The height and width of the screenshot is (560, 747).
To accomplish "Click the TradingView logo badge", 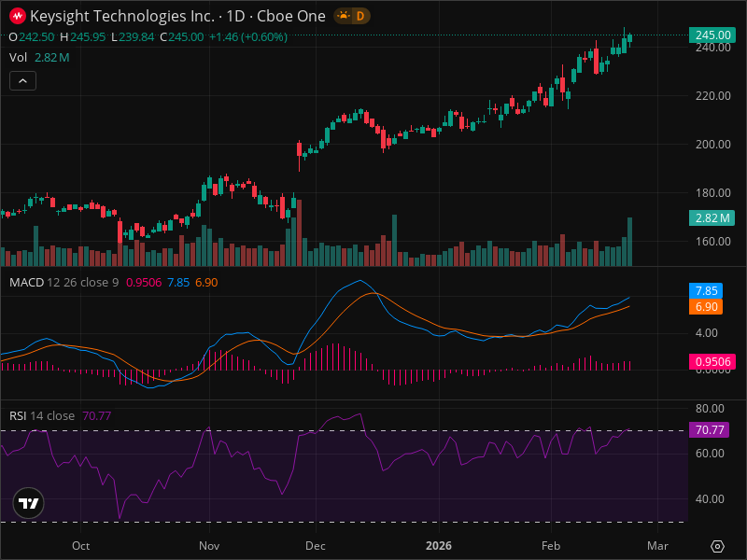I will tap(29, 503).
